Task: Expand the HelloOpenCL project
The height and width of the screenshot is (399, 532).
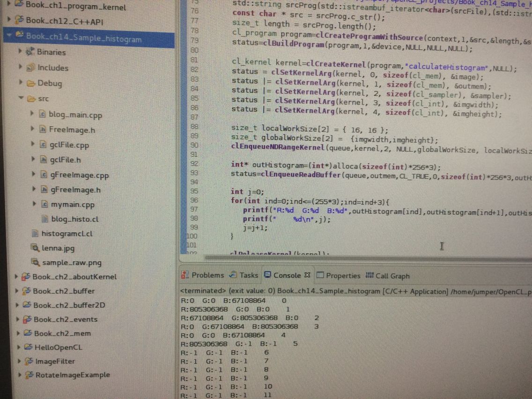Action: coord(18,347)
